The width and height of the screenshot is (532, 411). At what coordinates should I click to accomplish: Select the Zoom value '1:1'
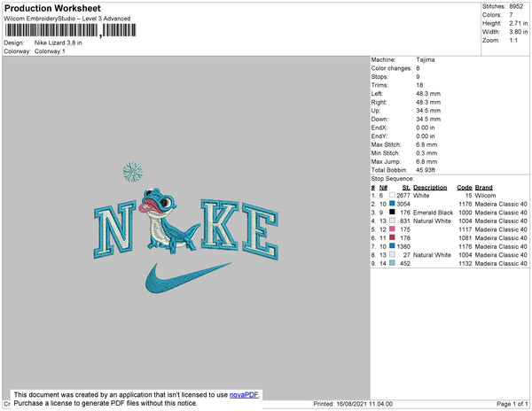click(513, 41)
